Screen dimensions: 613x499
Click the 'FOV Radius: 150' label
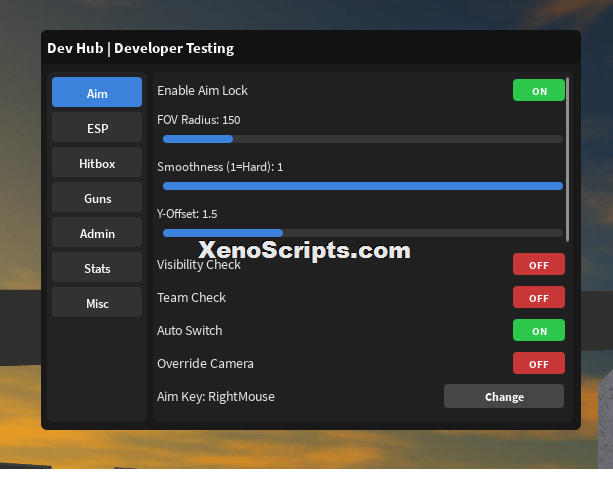tap(199, 120)
